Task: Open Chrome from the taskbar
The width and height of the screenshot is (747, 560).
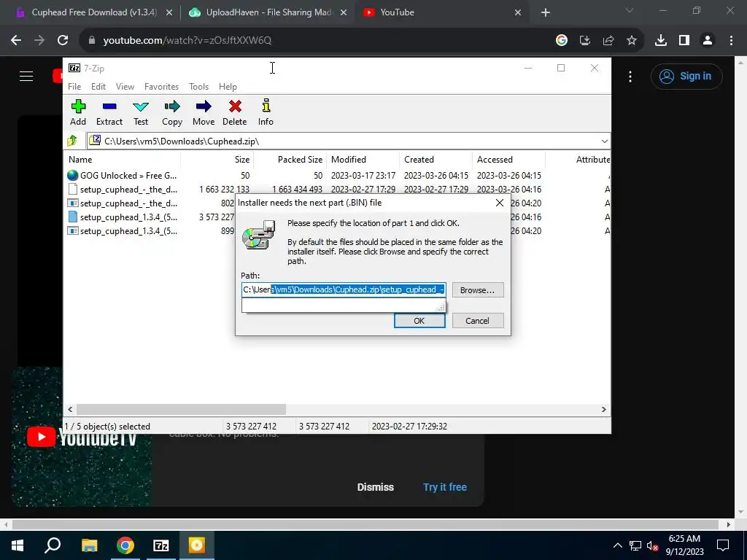Action: click(125, 545)
